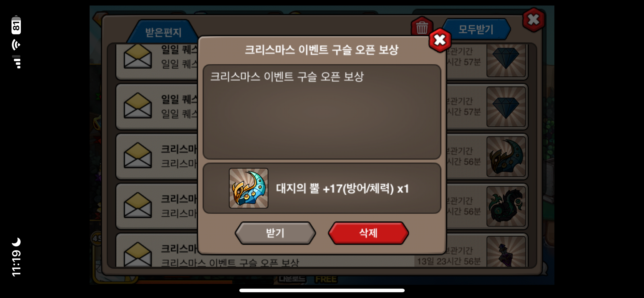644x298 pixels.
Task: Click the red trash can icon
Action: click(422, 27)
